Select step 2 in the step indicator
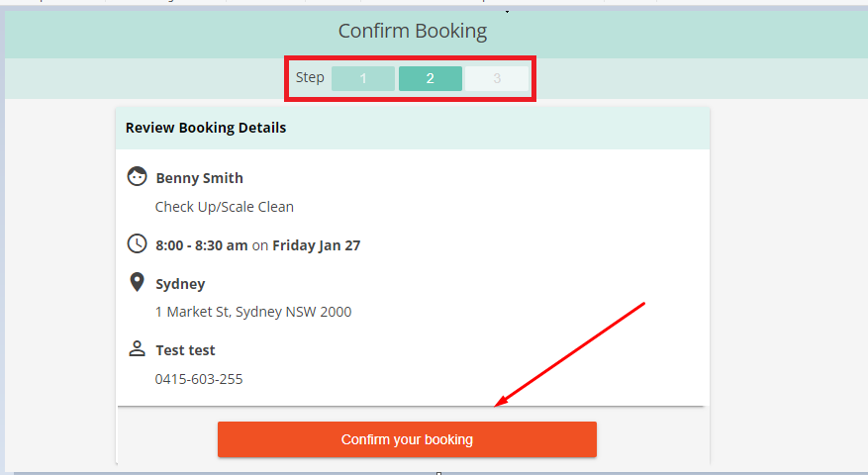Screen dimensions: 868x475 pos(431,78)
